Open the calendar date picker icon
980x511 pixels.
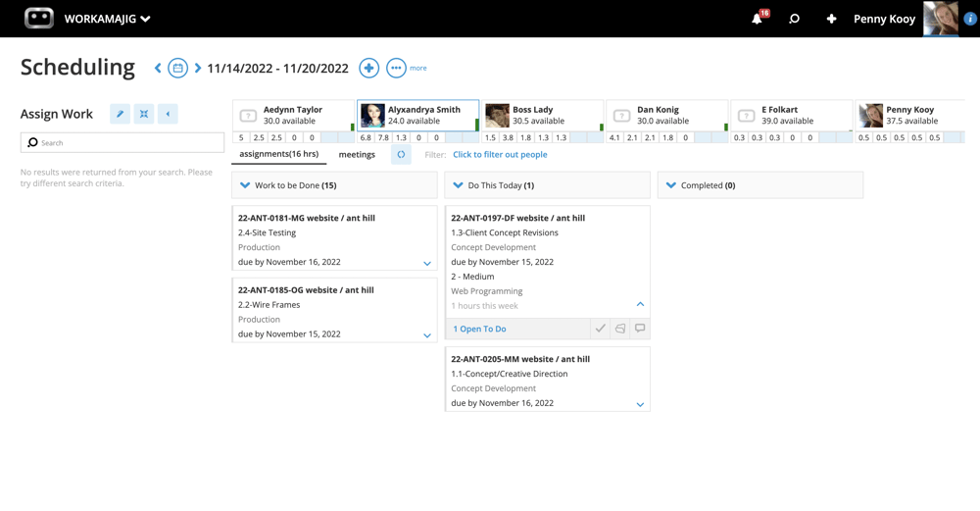178,68
